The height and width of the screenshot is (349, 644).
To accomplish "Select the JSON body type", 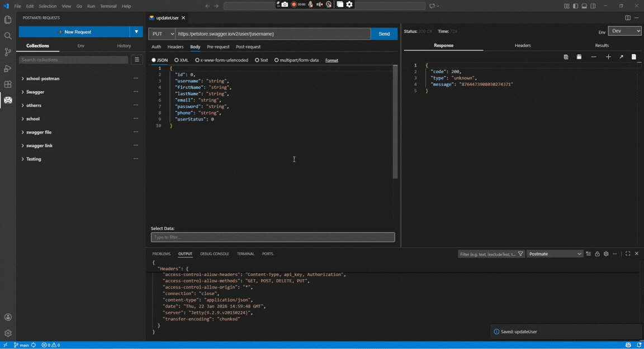I will pos(154,60).
